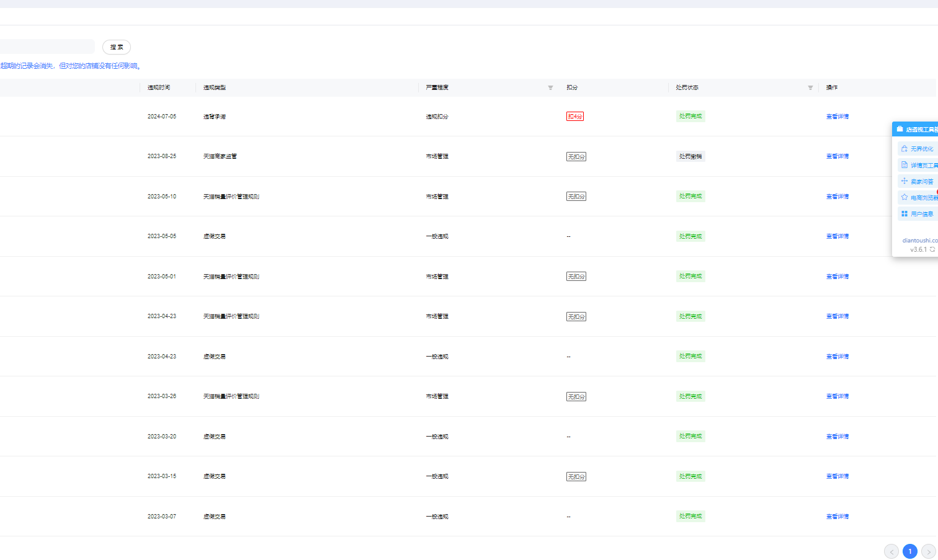Click the 扣分 column header
938x560 pixels.
point(572,88)
